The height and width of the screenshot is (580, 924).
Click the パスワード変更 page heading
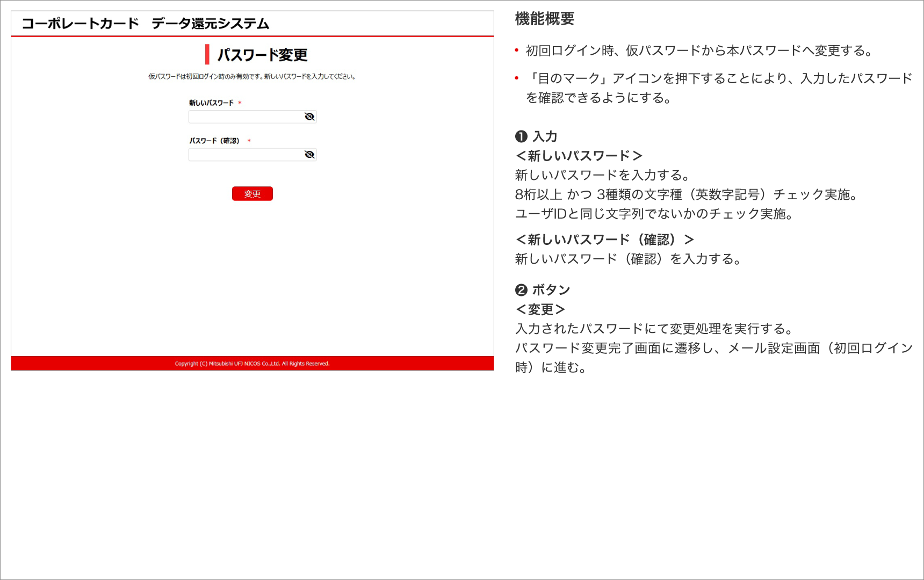(262, 55)
